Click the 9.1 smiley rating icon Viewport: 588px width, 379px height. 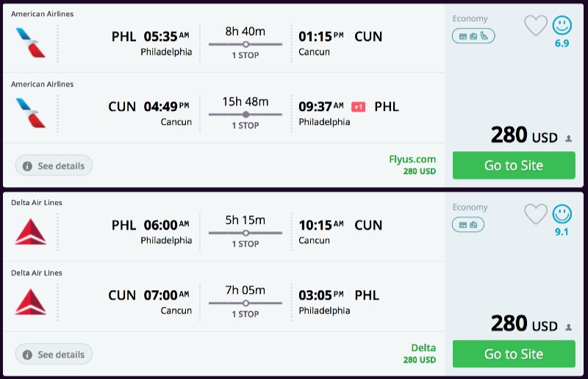pos(562,214)
